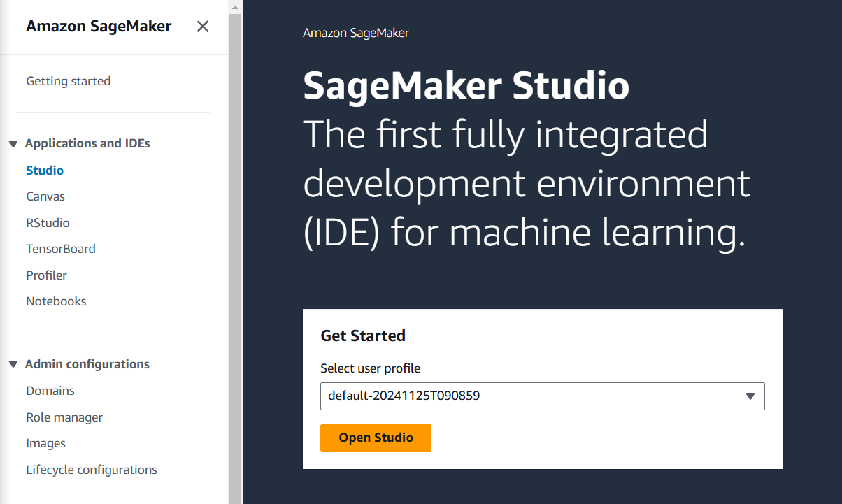
Task: Navigate to Notebooks
Action: click(56, 301)
